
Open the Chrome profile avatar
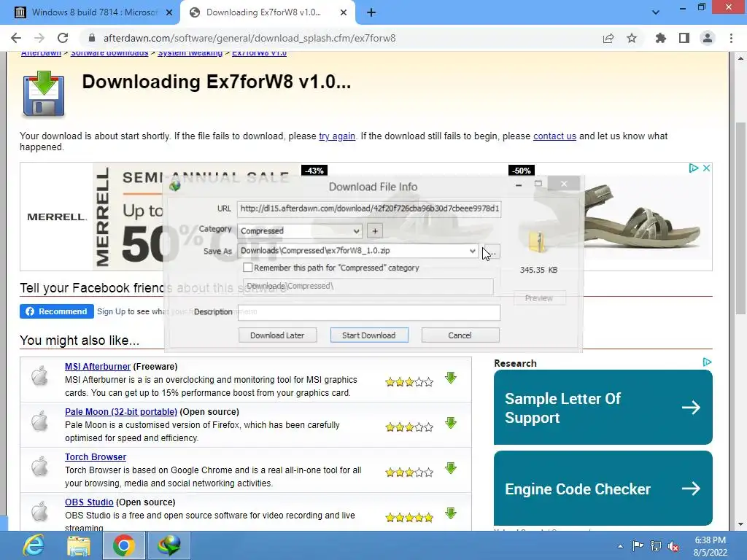point(708,38)
